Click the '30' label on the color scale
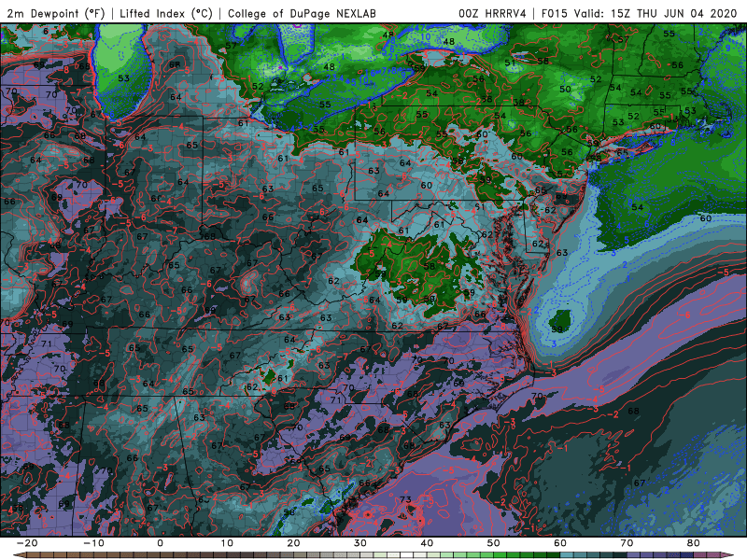Viewport: 747px width, 560px height. (x=360, y=543)
